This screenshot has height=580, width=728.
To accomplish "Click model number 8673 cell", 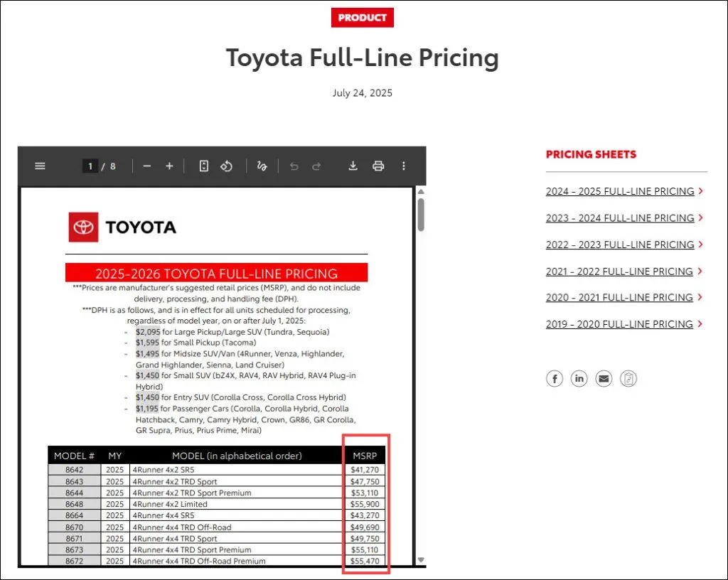I will [x=74, y=550].
